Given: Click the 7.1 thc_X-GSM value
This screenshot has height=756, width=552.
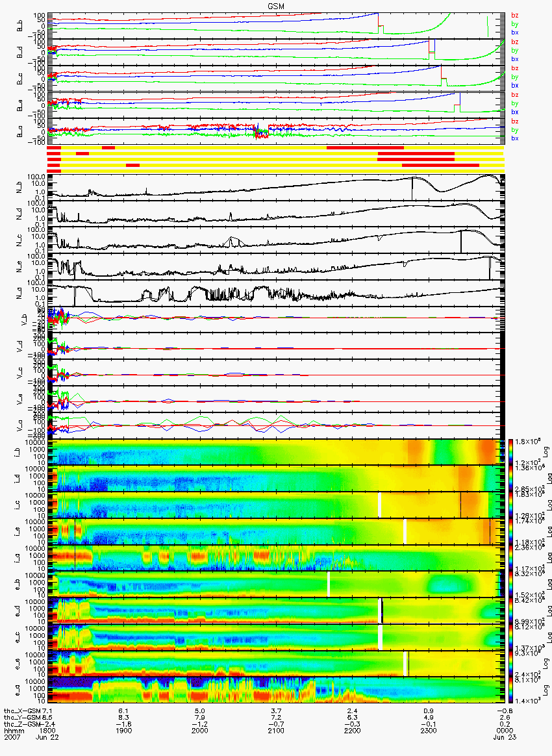Looking at the screenshot, I should click(47, 711).
